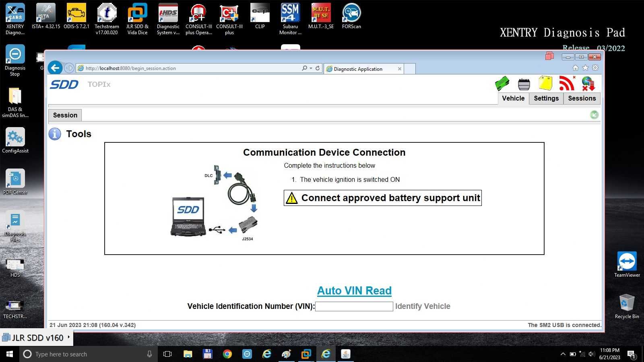Click the Auto VIN Read link
This screenshot has width=644, height=362.
click(354, 290)
